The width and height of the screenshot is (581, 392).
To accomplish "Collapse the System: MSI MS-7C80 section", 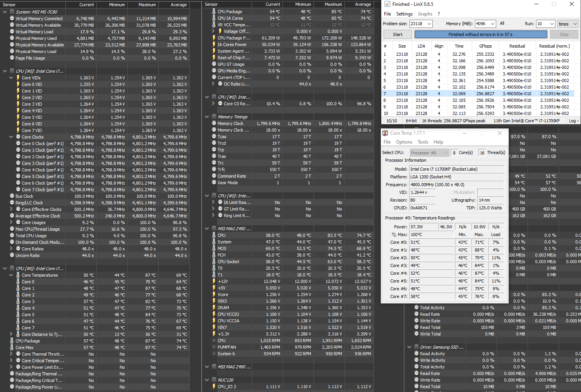I will click(5, 12).
